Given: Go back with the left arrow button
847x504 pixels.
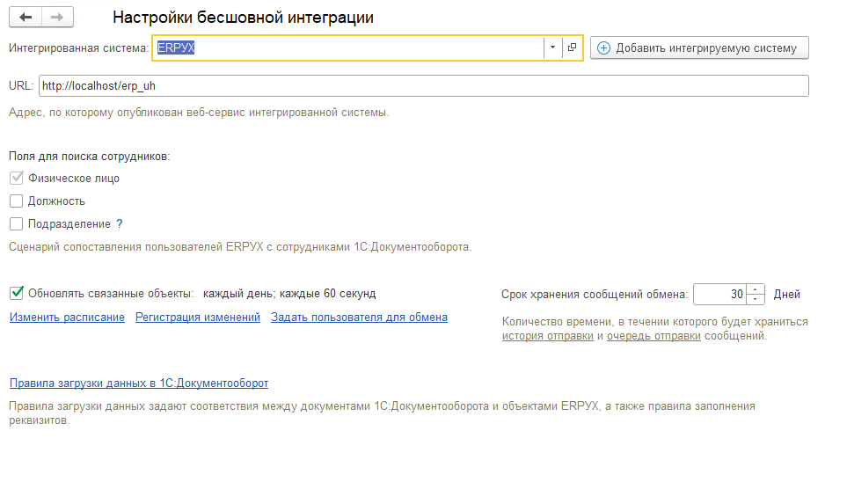Looking at the screenshot, I should click(26, 18).
